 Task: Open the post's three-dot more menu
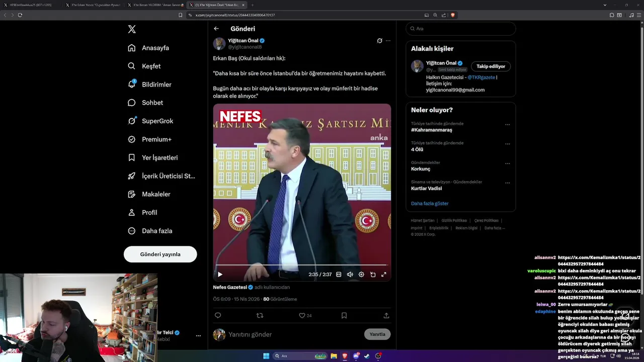click(388, 41)
